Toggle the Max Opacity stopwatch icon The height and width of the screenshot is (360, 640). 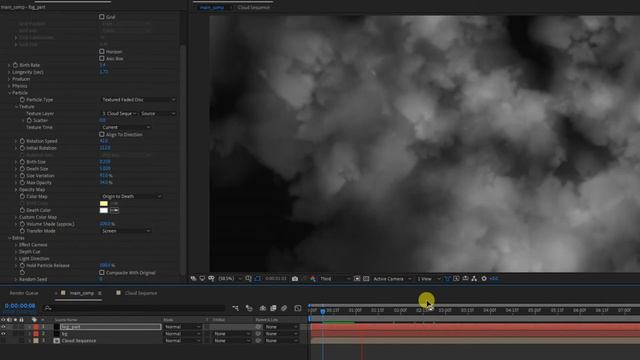point(22,182)
